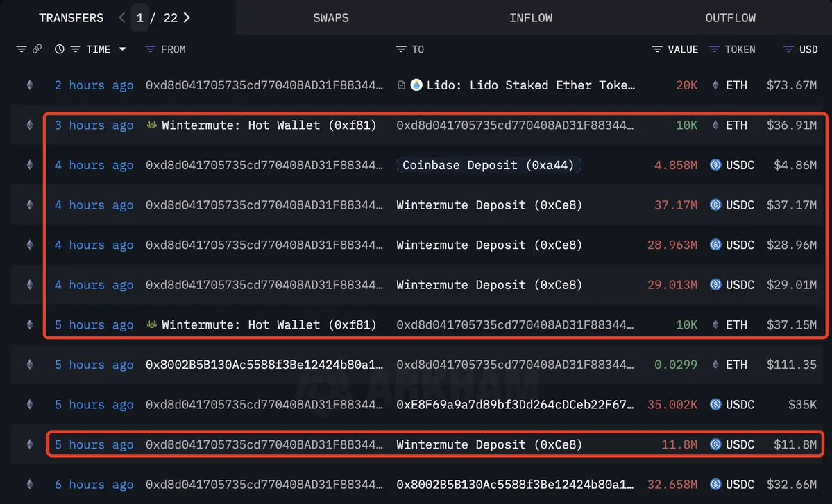Viewport: 832px width, 504px height.
Task: Click Wintermute logo icon in 5 hours row
Action: (x=152, y=324)
